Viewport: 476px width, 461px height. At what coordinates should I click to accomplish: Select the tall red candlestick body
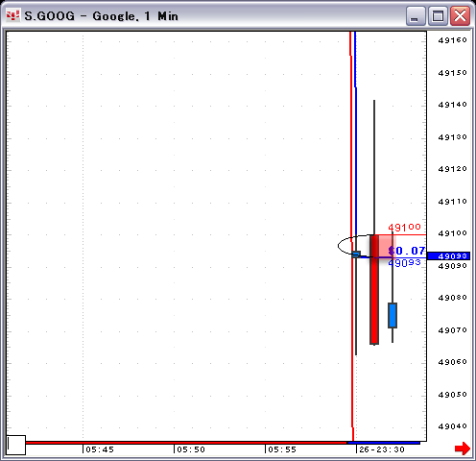[374, 290]
